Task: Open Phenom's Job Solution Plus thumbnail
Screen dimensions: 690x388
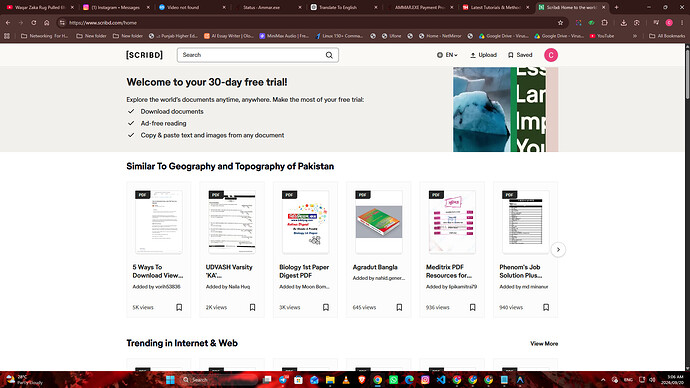Action: tap(525, 222)
